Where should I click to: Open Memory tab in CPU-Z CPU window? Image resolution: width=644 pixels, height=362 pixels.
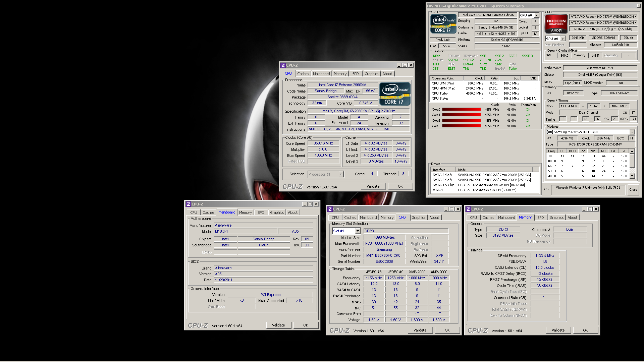[x=340, y=74]
